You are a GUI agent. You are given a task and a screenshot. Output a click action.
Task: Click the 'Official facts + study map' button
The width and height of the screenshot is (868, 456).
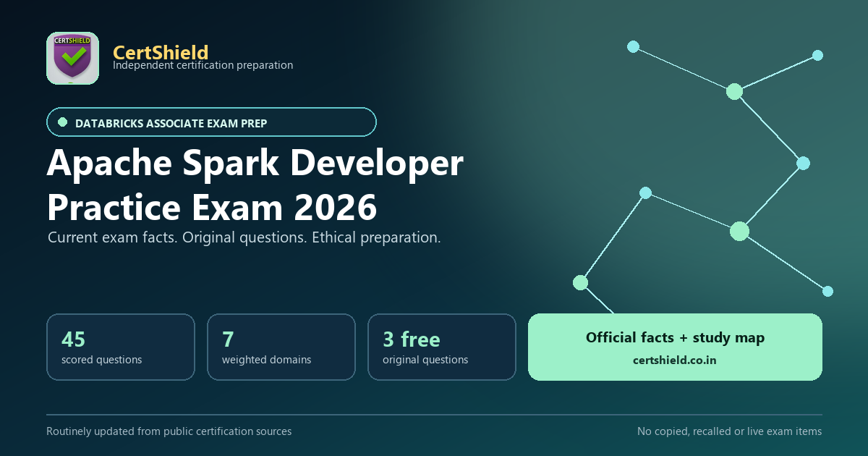(675, 347)
